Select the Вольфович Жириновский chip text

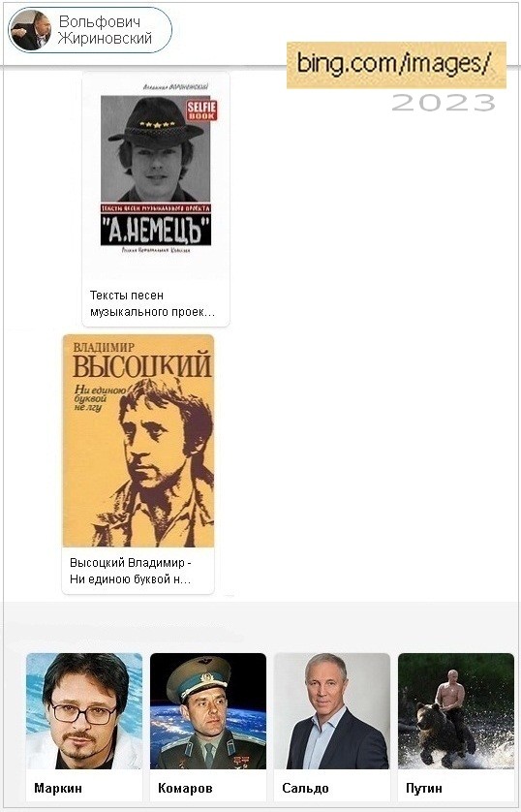pos(105,30)
